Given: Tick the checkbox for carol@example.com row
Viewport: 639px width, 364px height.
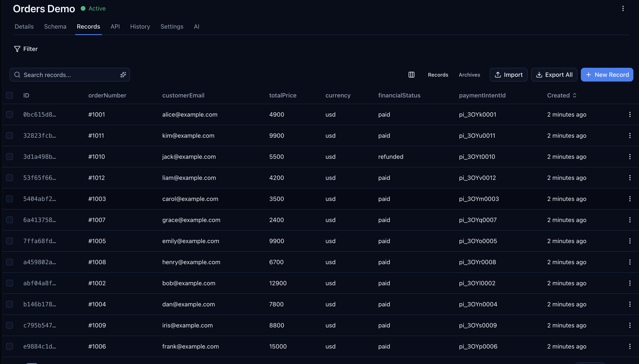Looking at the screenshot, I should point(9,199).
